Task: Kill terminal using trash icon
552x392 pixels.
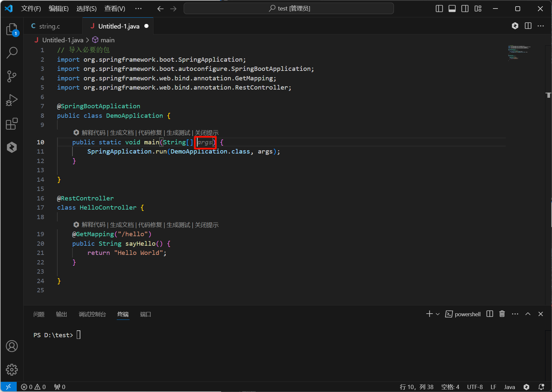Action: 502,314
